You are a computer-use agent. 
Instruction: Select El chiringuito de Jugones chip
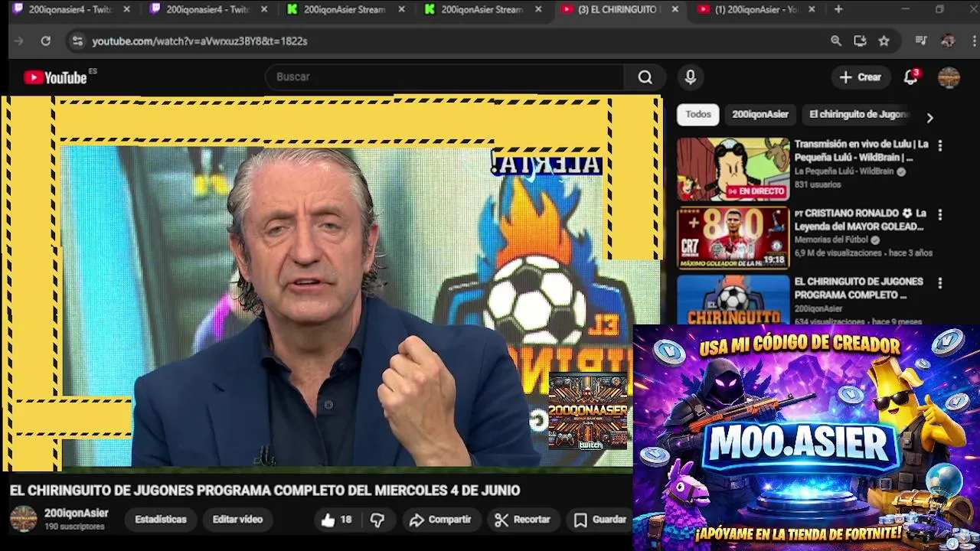858,115
